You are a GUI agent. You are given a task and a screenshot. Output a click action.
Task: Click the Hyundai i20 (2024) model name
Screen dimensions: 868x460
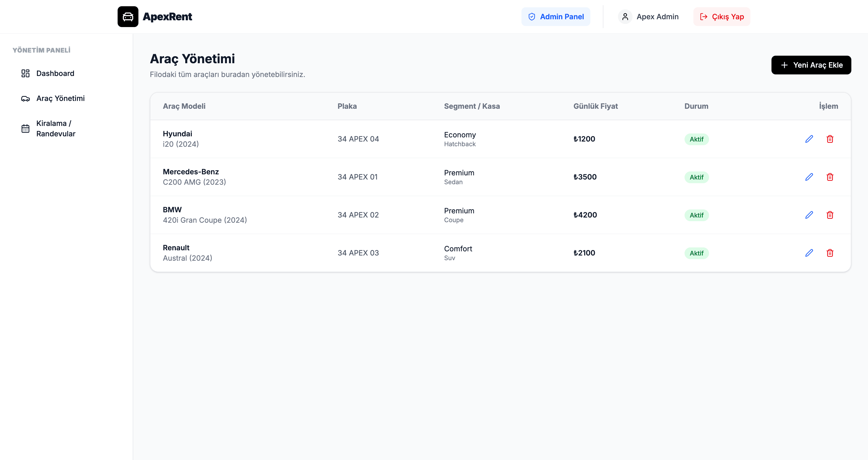coord(181,139)
